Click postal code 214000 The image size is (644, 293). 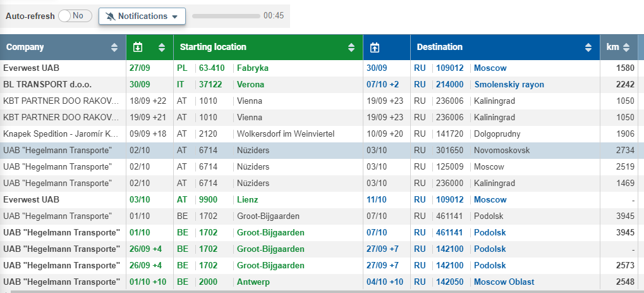pyautogui.click(x=450, y=84)
